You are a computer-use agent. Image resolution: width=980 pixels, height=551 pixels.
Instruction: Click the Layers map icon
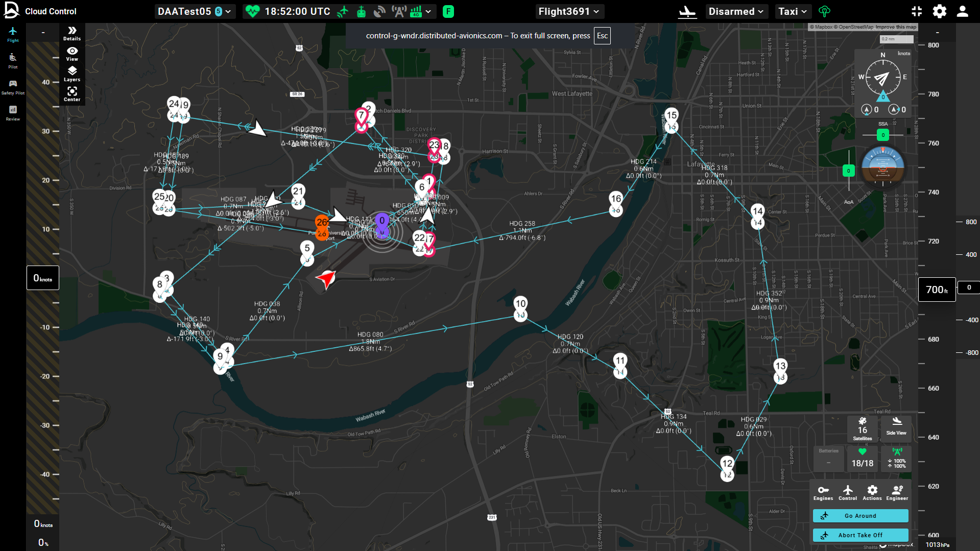(72, 74)
